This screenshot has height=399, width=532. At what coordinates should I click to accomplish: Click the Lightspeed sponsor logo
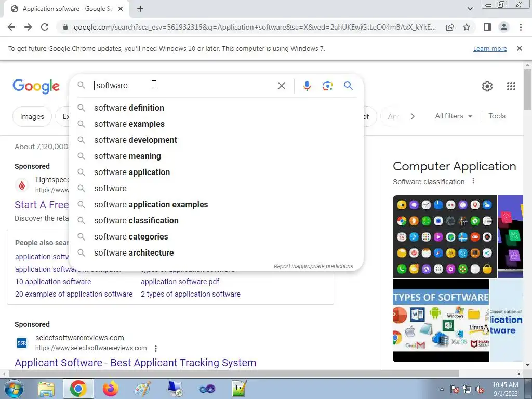[22, 185]
